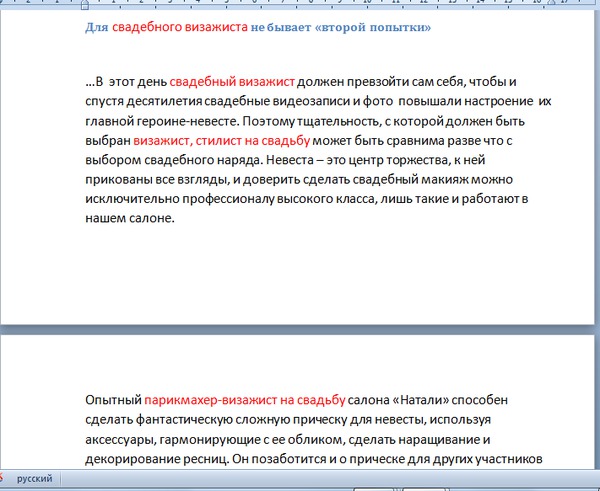Viewport: 600px width, 491px height.
Task: Select the left indent marker on the ruler
Action: click(85, 5)
